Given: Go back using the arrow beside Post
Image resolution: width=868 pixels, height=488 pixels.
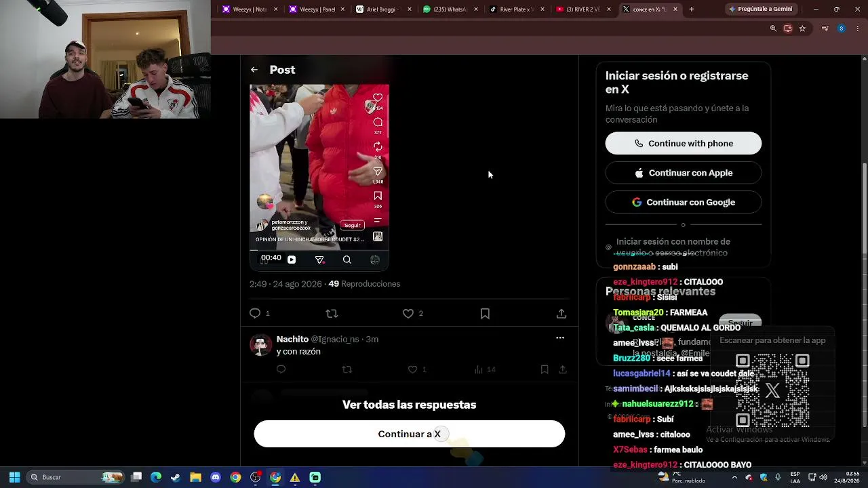Looking at the screenshot, I should point(254,70).
